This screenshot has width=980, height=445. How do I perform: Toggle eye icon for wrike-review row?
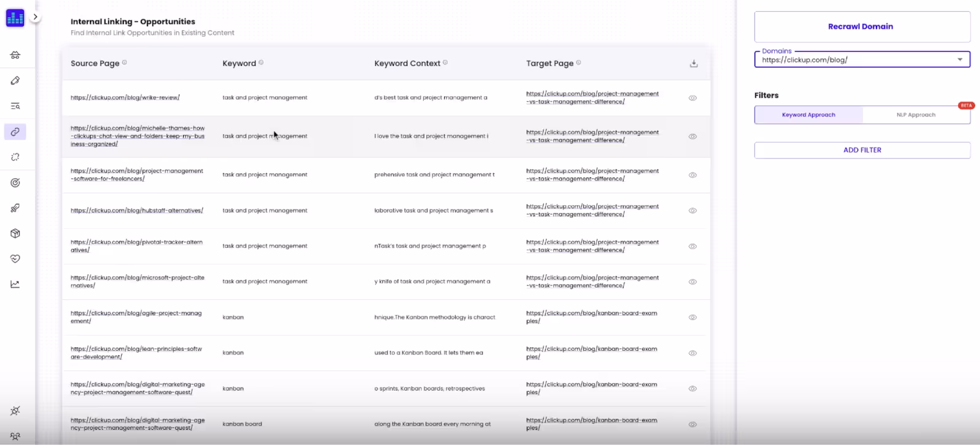click(x=693, y=98)
